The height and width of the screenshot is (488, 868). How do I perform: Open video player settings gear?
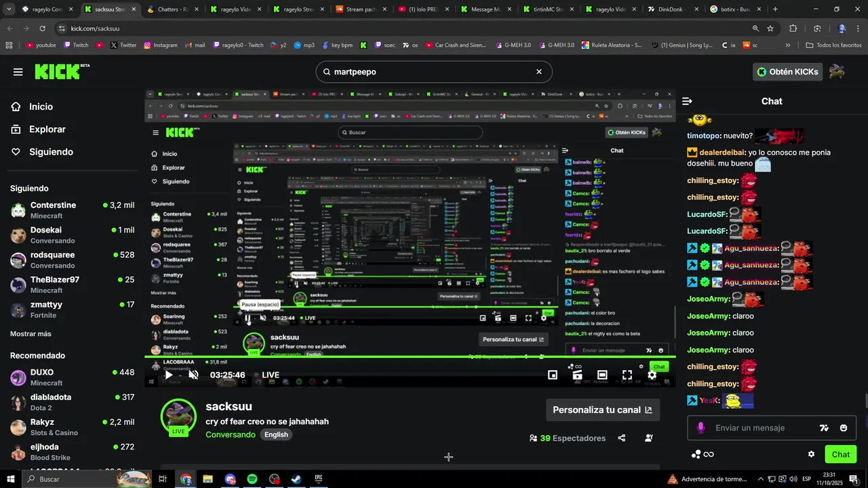click(x=652, y=375)
